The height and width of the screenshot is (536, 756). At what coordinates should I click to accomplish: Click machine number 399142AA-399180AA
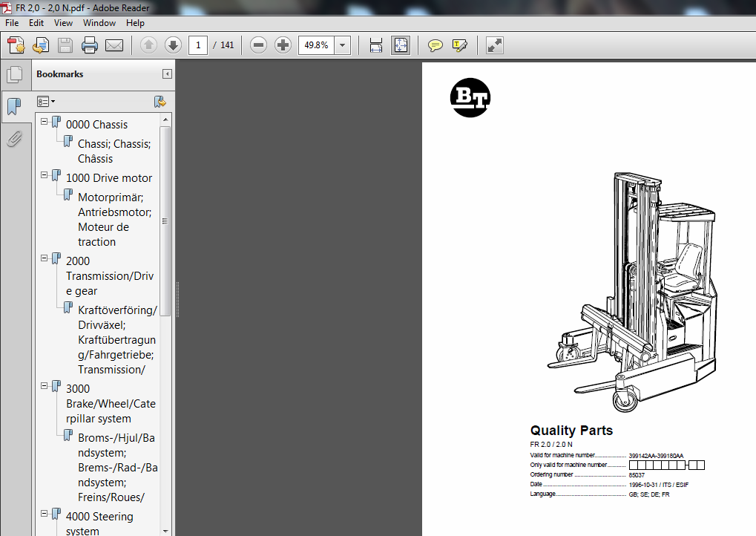[656, 456]
